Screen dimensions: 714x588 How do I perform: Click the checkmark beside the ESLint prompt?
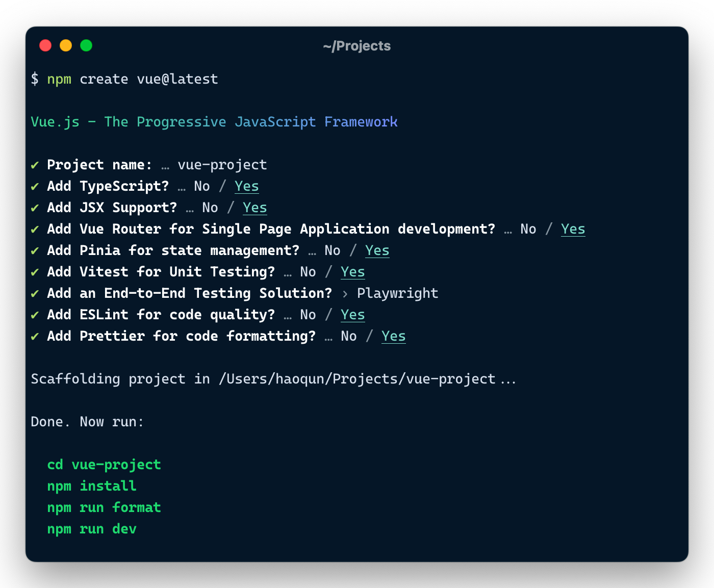pyautogui.click(x=35, y=315)
